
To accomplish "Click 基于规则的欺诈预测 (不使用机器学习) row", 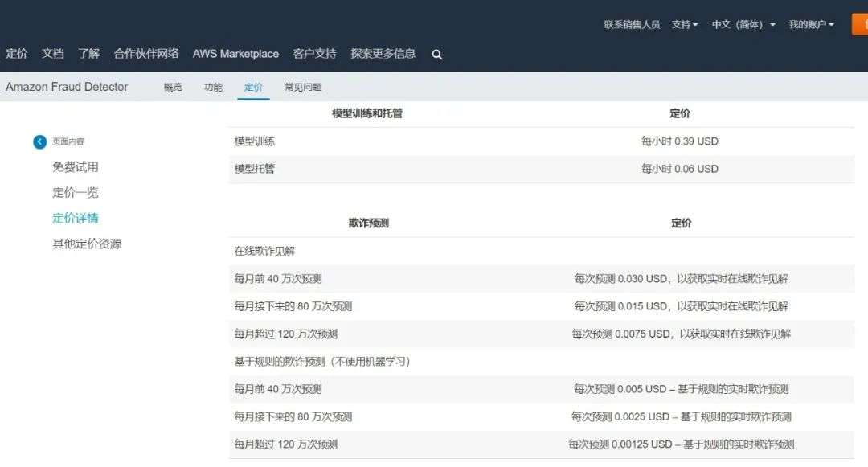I will click(x=542, y=362).
